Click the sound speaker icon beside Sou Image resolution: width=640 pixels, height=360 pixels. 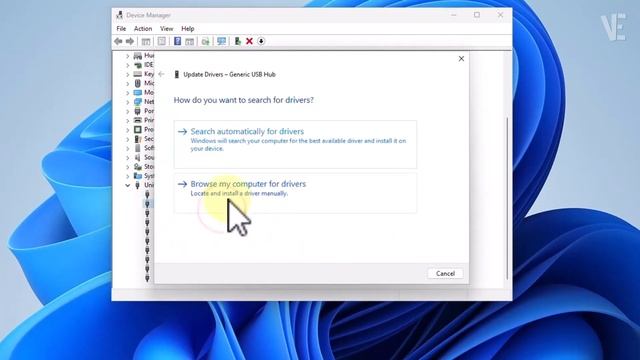(x=138, y=157)
